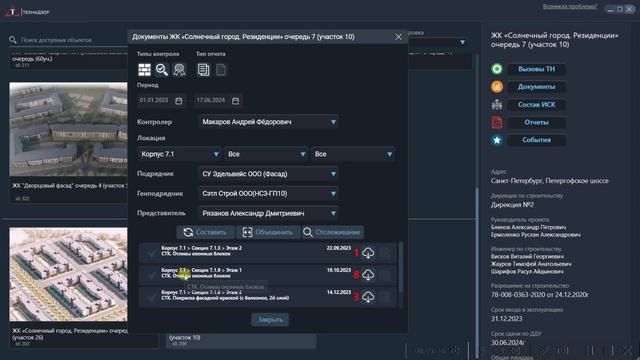Open the last Локация dropdown showing Все

(x=353, y=154)
